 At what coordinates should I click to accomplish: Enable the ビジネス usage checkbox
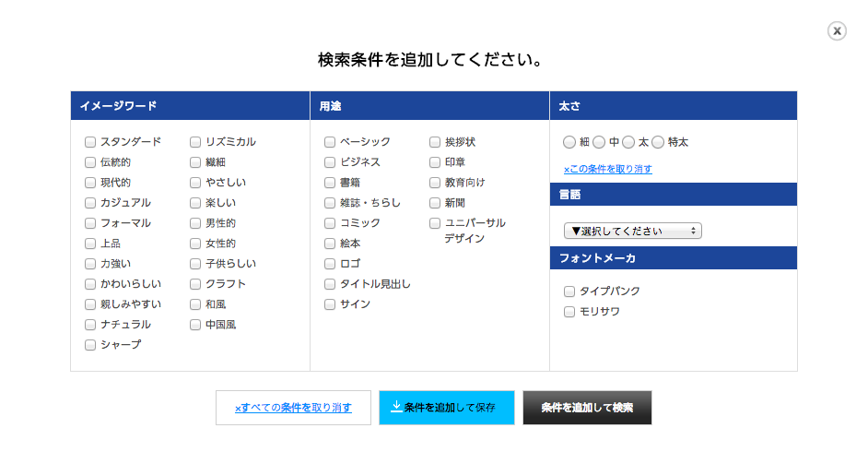point(330,162)
